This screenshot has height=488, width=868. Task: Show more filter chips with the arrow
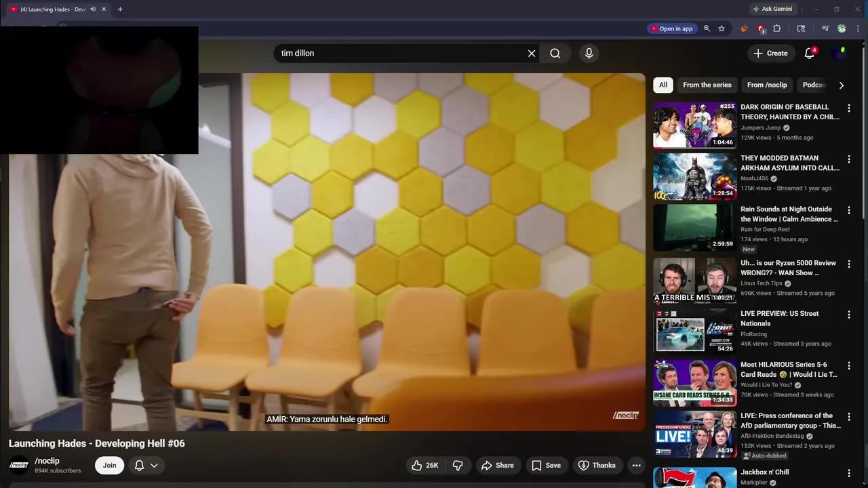(841, 85)
